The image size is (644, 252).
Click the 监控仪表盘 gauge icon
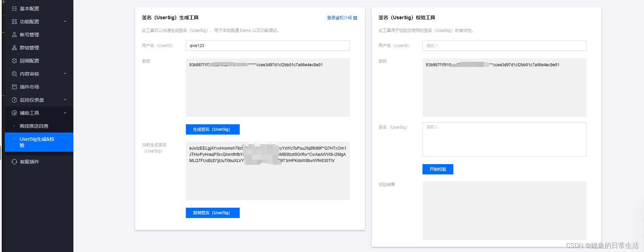14,100
